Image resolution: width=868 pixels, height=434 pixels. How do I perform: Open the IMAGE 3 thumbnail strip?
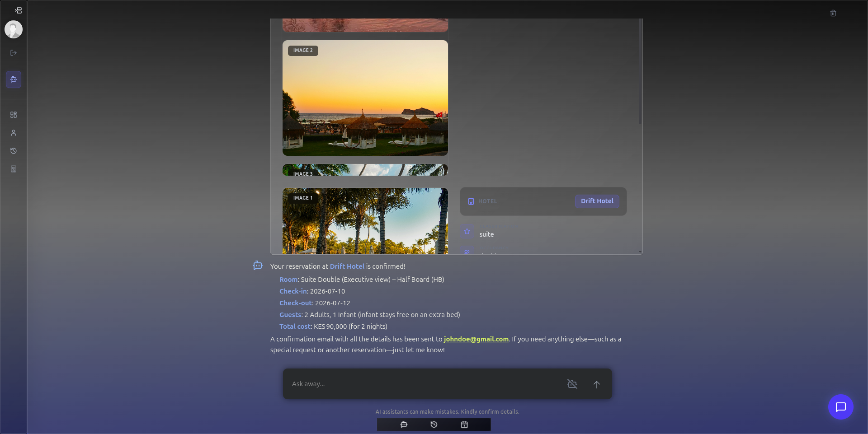click(365, 170)
